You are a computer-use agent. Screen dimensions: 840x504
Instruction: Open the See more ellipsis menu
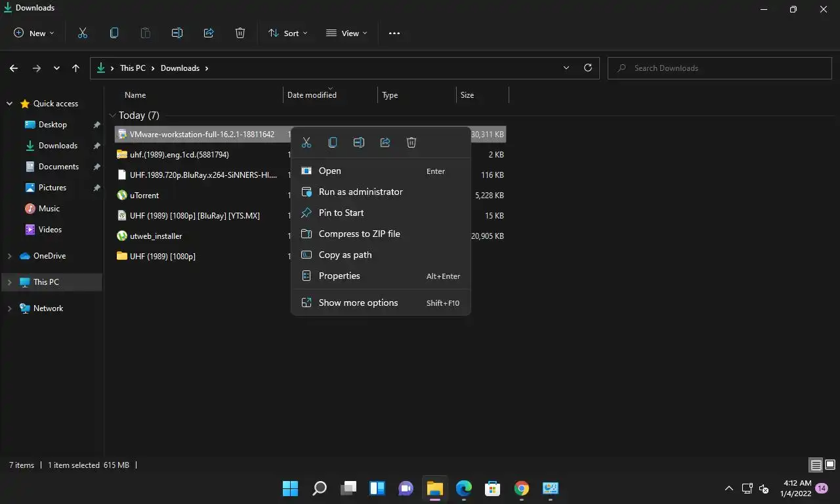[x=394, y=33]
